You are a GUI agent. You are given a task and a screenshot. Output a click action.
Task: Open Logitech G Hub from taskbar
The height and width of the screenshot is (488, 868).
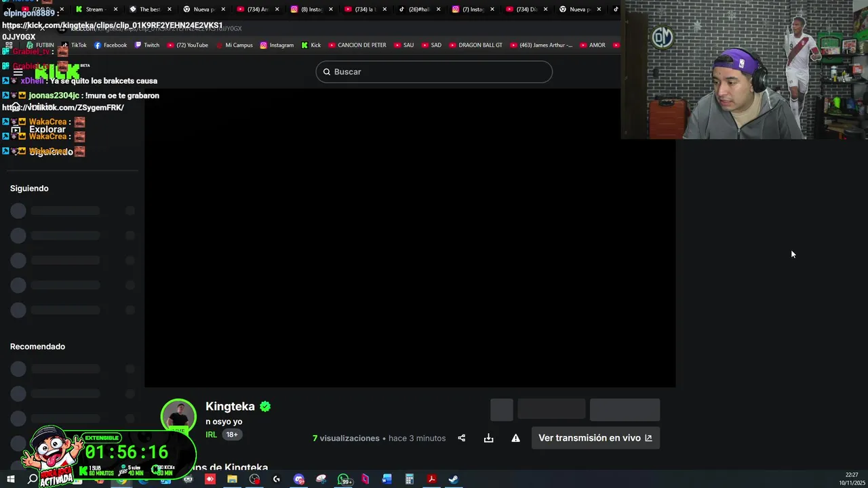pyautogui.click(x=277, y=479)
